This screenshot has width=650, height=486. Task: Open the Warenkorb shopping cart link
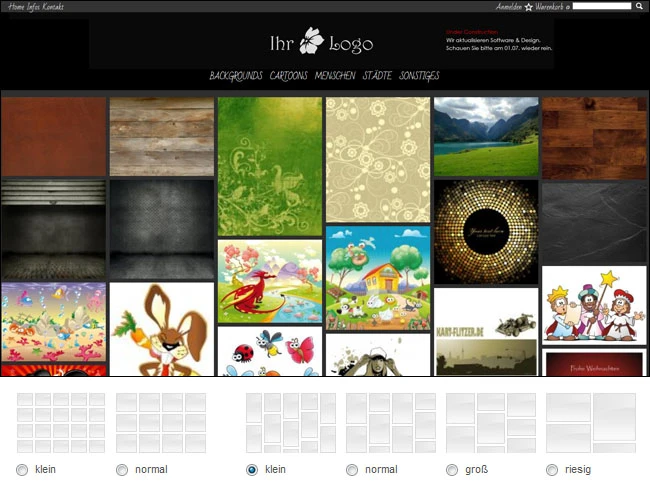pos(549,7)
